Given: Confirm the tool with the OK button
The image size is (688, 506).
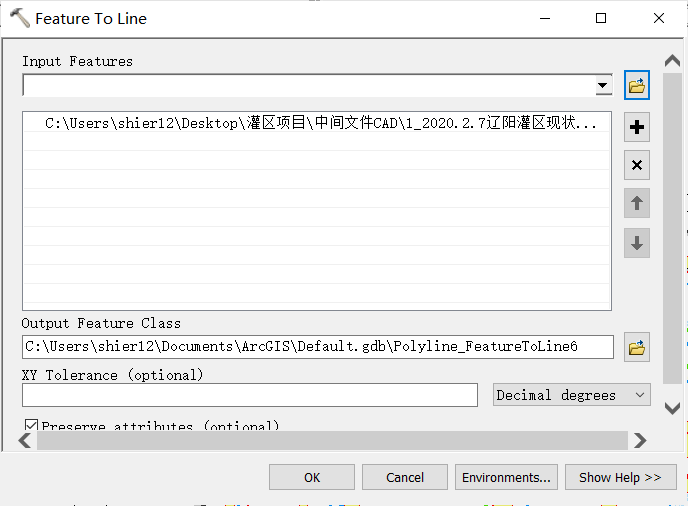Looking at the screenshot, I should [x=312, y=477].
